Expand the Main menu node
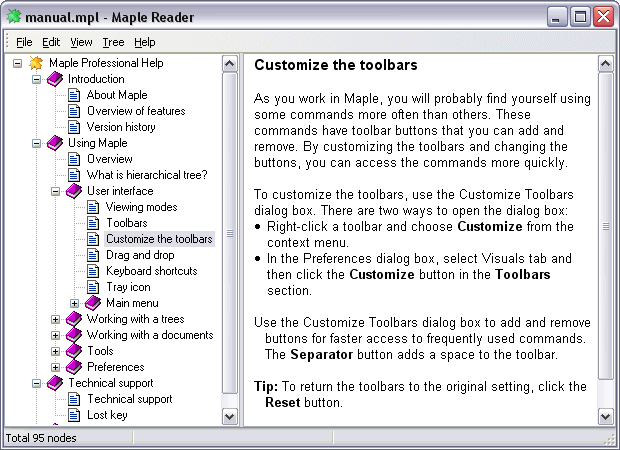 74,303
